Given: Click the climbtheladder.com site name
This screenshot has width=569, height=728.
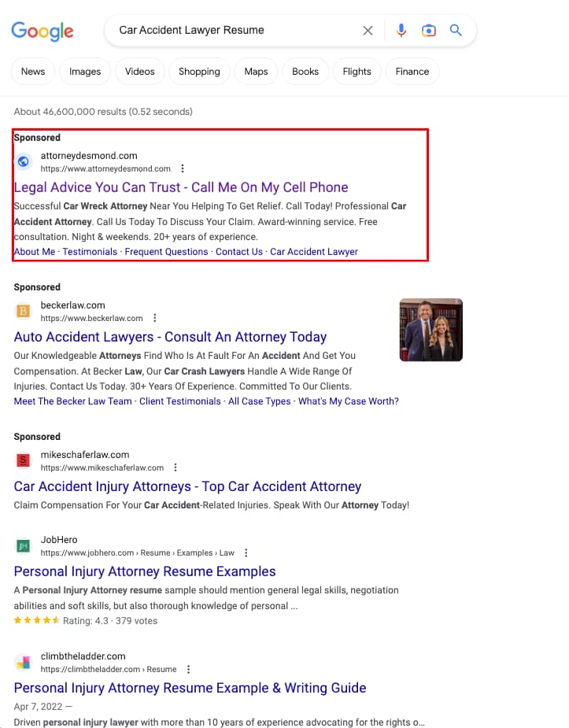Looking at the screenshot, I should (83, 656).
